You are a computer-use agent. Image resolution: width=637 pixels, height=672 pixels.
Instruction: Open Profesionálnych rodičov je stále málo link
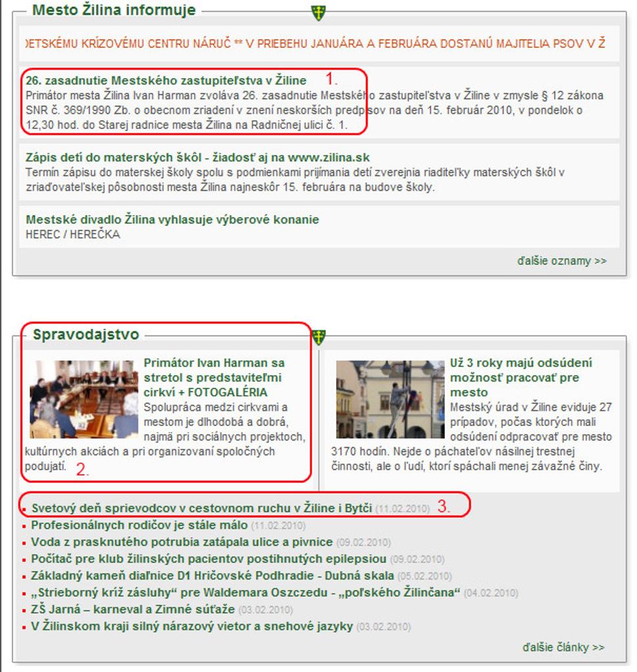(x=139, y=525)
